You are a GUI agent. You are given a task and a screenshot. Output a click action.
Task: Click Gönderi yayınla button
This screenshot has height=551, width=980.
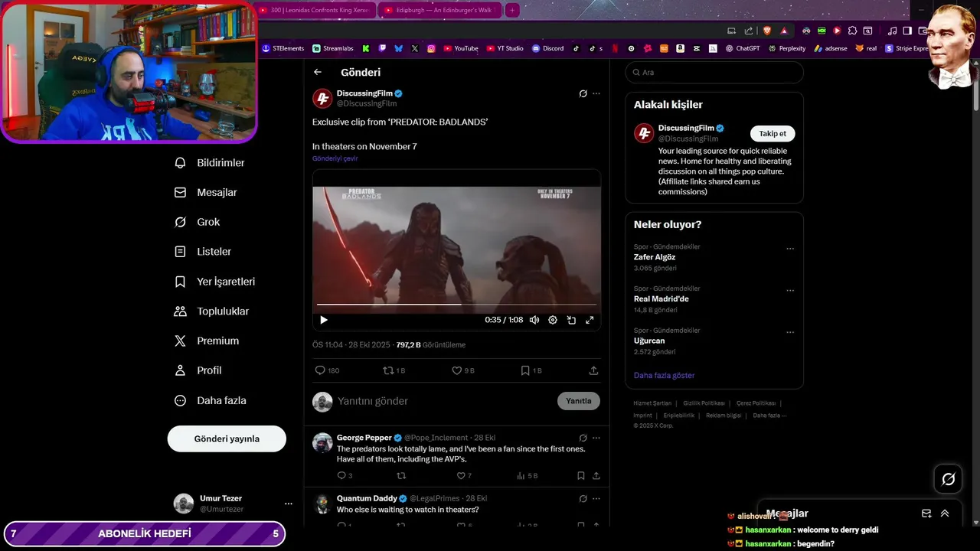tap(227, 439)
